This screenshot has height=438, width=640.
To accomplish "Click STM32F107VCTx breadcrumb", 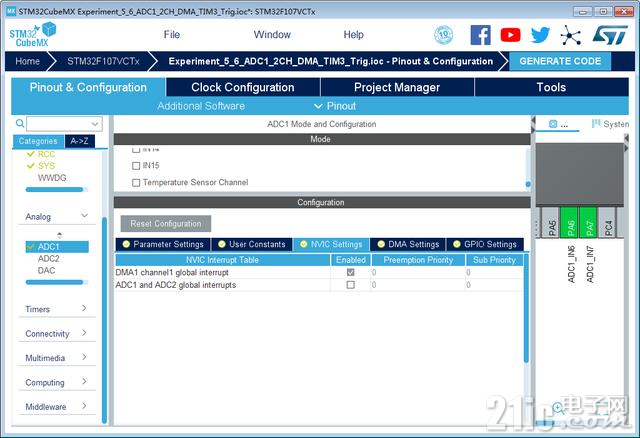I will click(103, 61).
